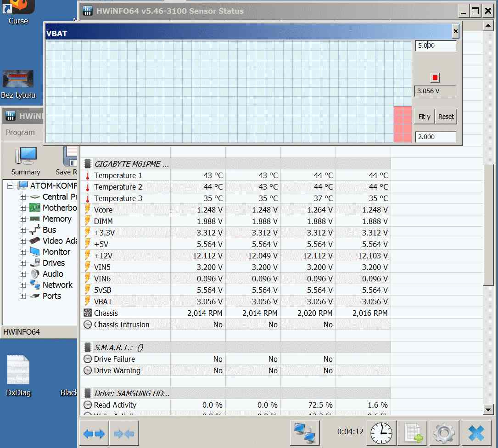Expand the Video Adapter tree node
Screen dimensions: 498x448
(22, 241)
